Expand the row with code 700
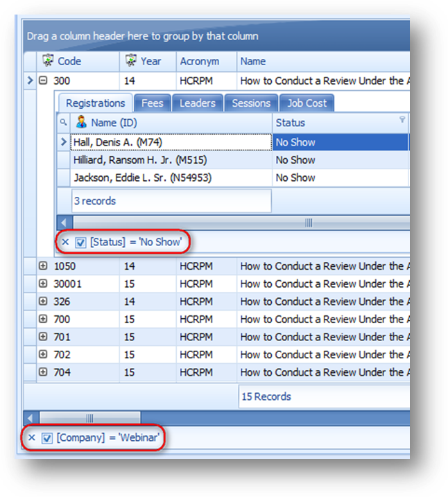This screenshot has width=448, height=497. tap(43, 319)
